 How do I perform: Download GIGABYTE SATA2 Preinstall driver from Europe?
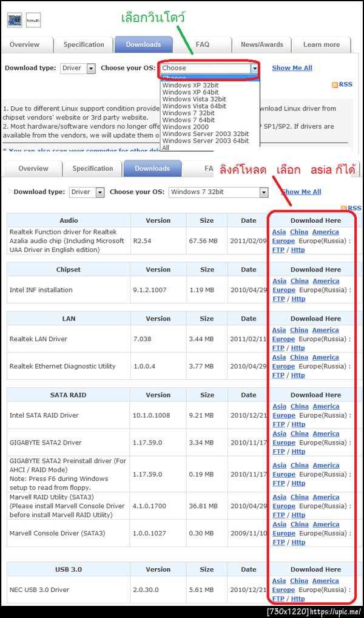coord(283,475)
